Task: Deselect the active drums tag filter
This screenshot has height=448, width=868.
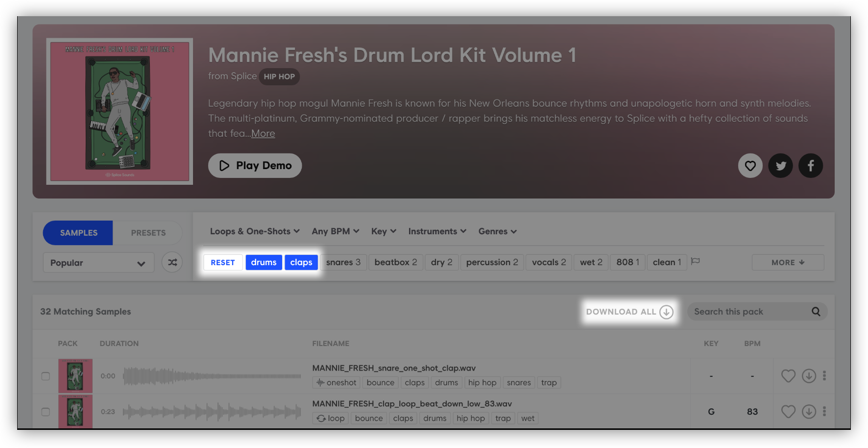Action: [x=264, y=262]
